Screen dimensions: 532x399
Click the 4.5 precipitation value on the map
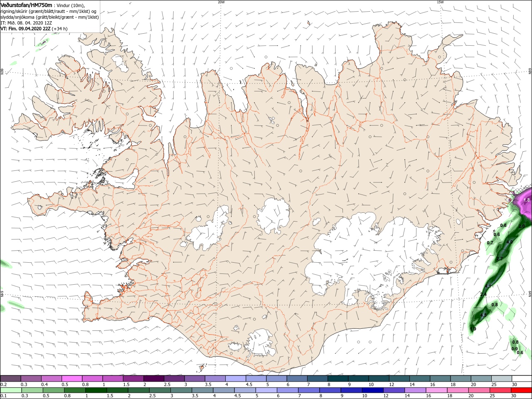pos(483,315)
